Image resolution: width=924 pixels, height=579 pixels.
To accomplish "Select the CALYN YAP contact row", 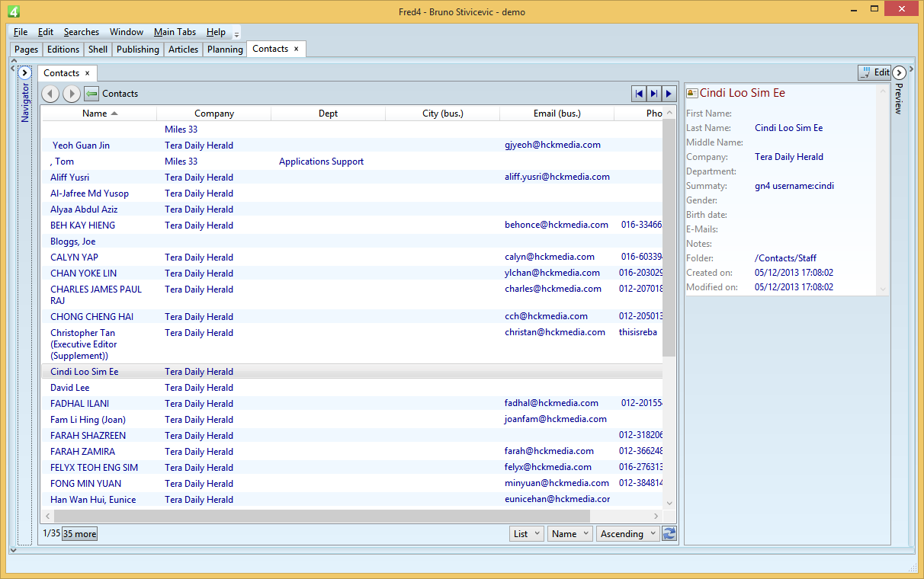I will (352, 258).
